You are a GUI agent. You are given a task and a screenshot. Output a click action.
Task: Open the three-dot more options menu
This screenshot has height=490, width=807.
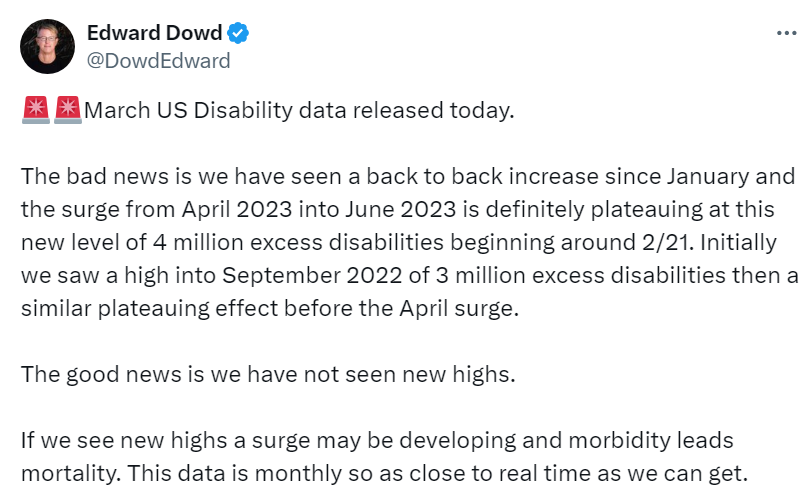pyautogui.click(x=786, y=33)
